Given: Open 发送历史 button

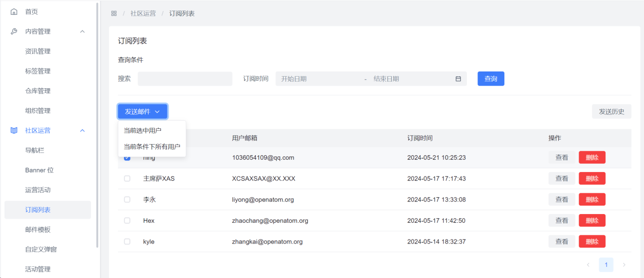Looking at the screenshot, I should [x=612, y=112].
